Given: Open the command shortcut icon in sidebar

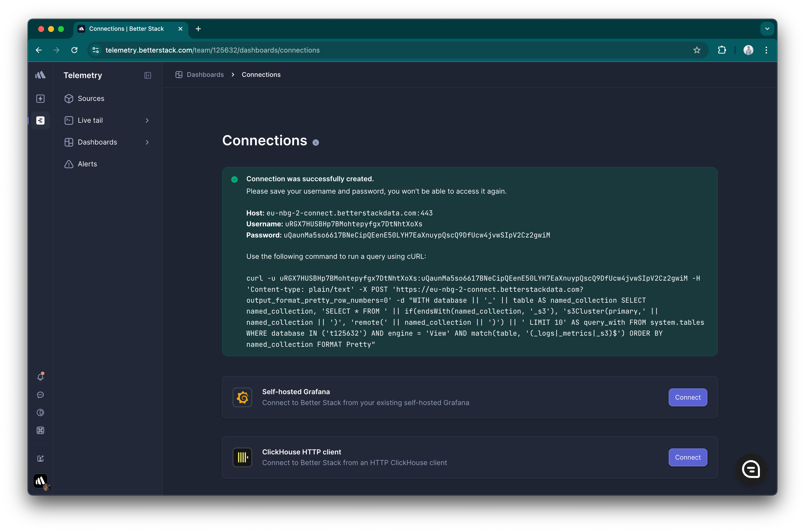Looking at the screenshot, I should click(40, 431).
